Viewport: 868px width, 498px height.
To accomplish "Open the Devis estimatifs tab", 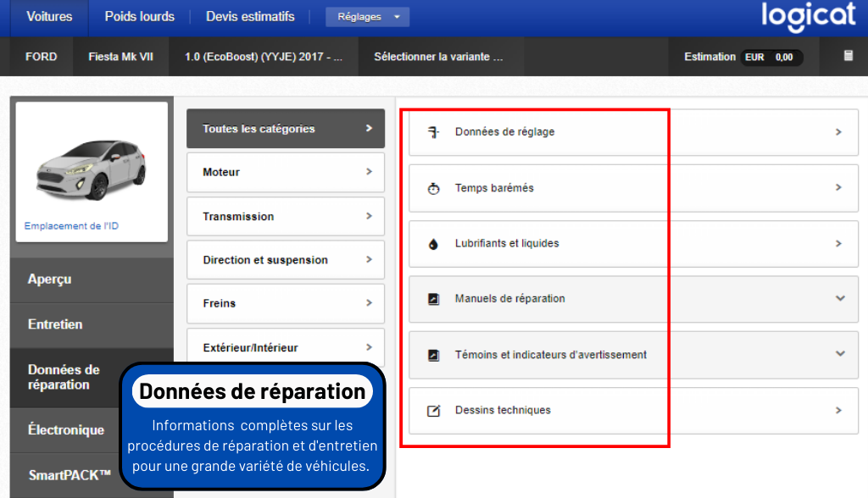I will (251, 17).
